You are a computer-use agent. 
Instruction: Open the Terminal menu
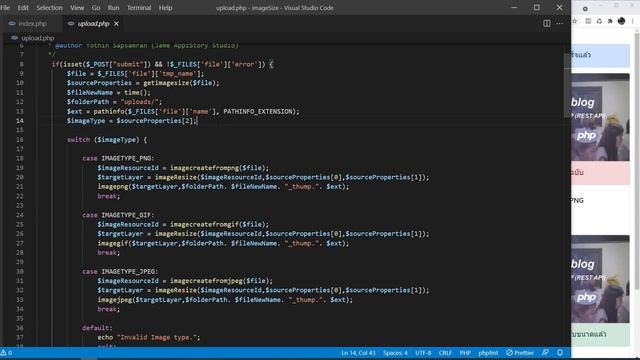[x=139, y=8]
